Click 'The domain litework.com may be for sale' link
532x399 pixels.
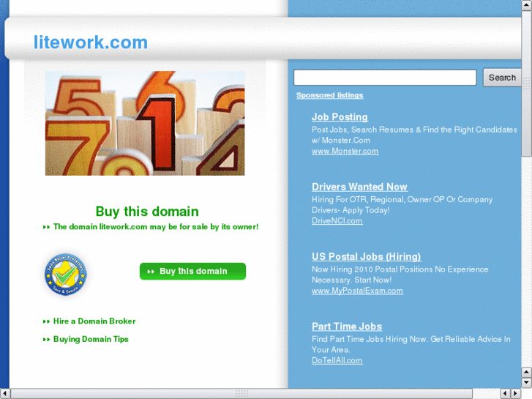pyautogui.click(x=156, y=227)
